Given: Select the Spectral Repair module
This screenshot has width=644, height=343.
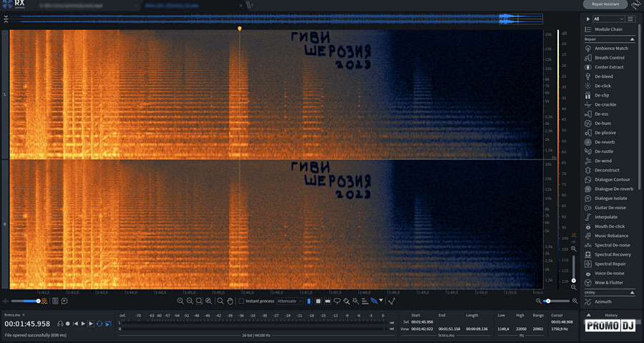Looking at the screenshot, I should pyautogui.click(x=610, y=264).
